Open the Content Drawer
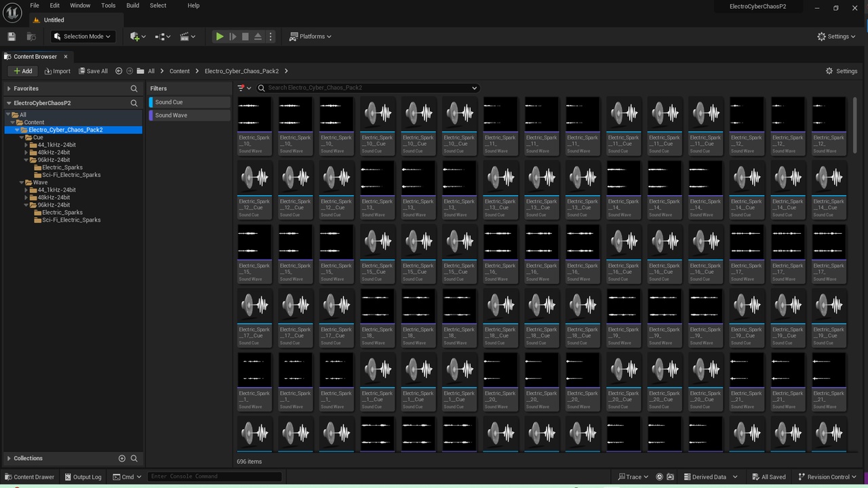 tap(29, 476)
